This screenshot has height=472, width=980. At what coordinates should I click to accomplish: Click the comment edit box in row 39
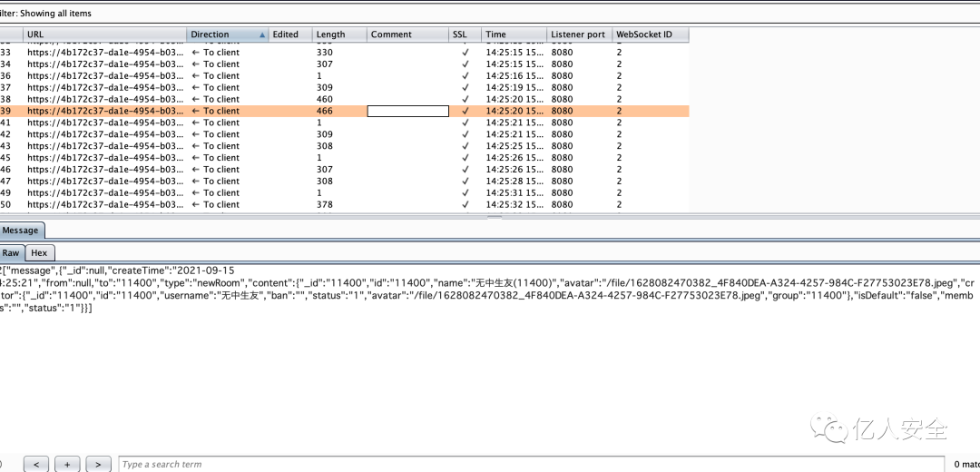pyautogui.click(x=407, y=111)
